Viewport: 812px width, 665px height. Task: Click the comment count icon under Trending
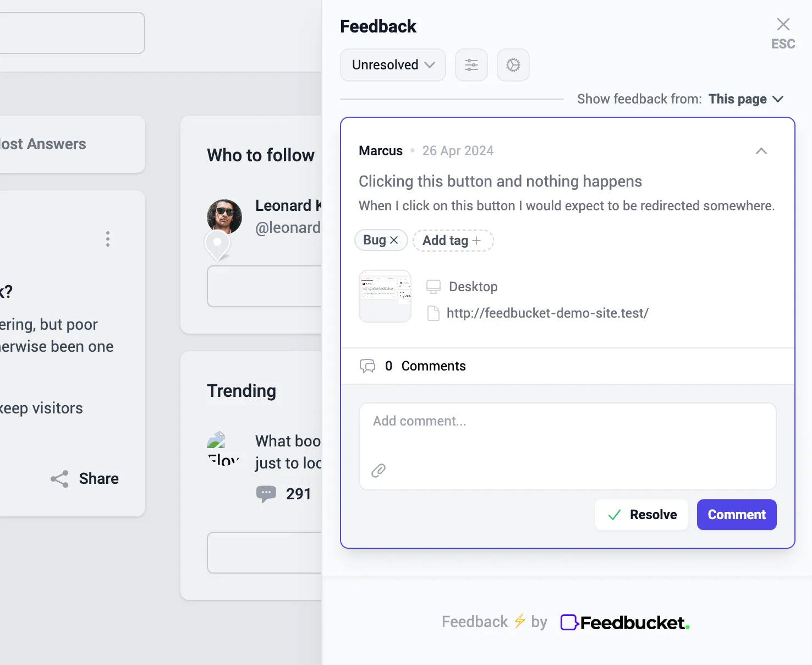[x=267, y=494]
